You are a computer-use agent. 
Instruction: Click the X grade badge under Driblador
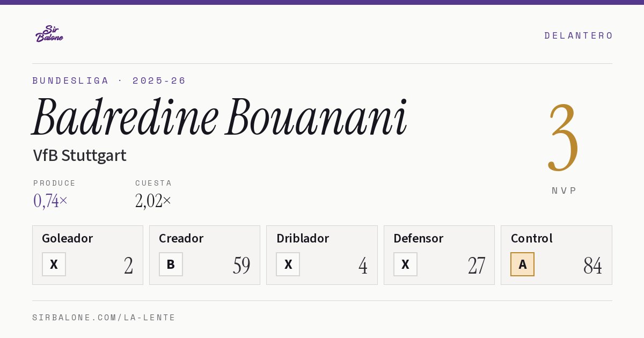click(x=288, y=264)
